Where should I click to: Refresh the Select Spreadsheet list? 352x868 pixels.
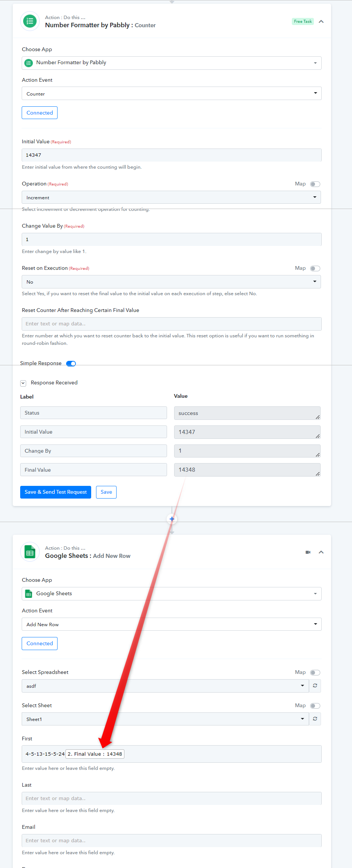[x=315, y=686]
